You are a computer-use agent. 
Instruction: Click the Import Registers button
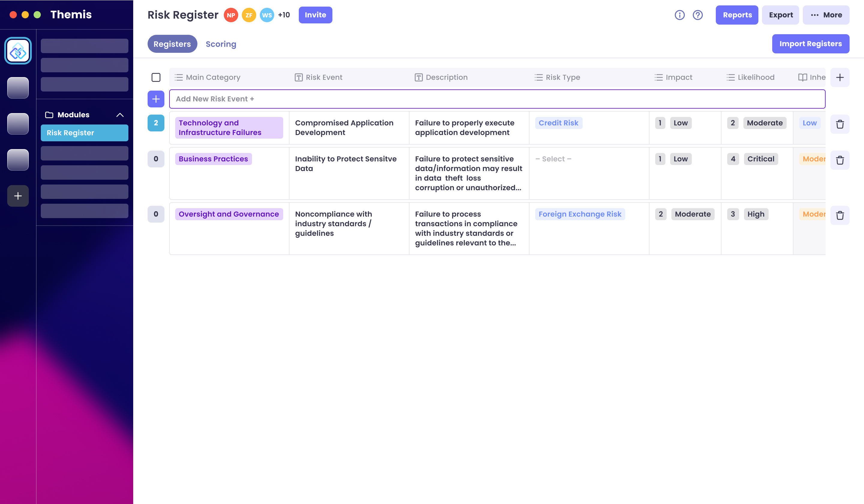point(810,44)
